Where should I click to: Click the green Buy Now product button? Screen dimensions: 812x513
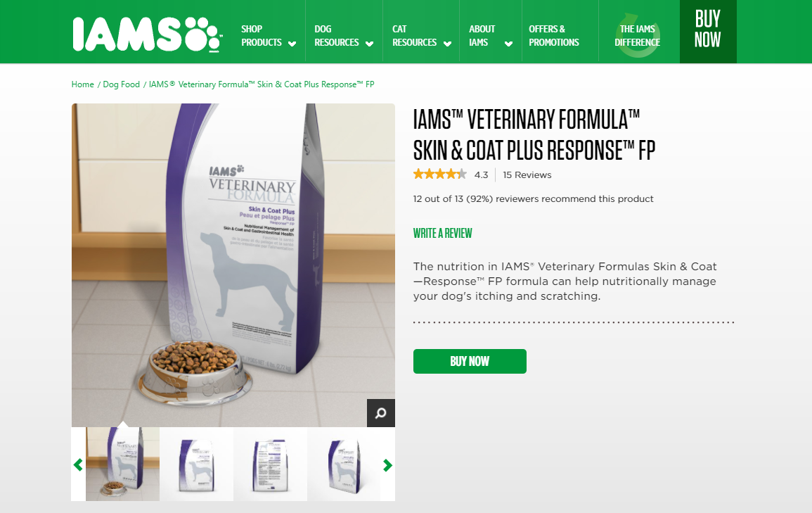pos(470,361)
